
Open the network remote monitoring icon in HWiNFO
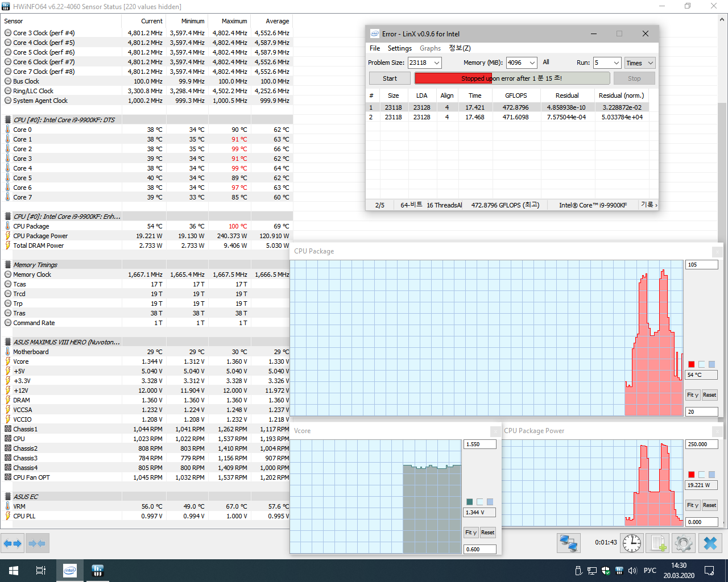[568, 543]
